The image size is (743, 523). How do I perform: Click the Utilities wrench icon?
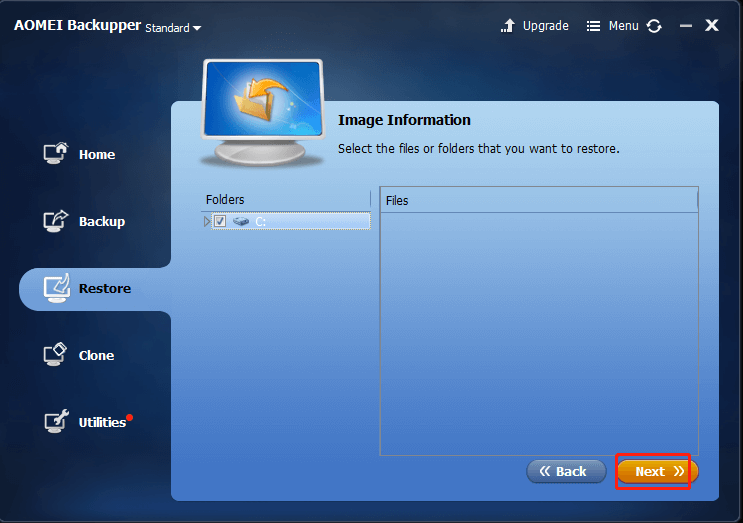tap(56, 421)
